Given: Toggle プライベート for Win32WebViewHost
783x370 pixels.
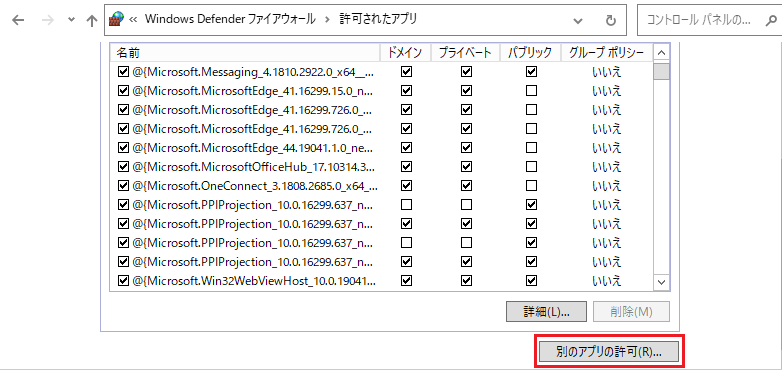Looking at the screenshot, I should (466, 281).
